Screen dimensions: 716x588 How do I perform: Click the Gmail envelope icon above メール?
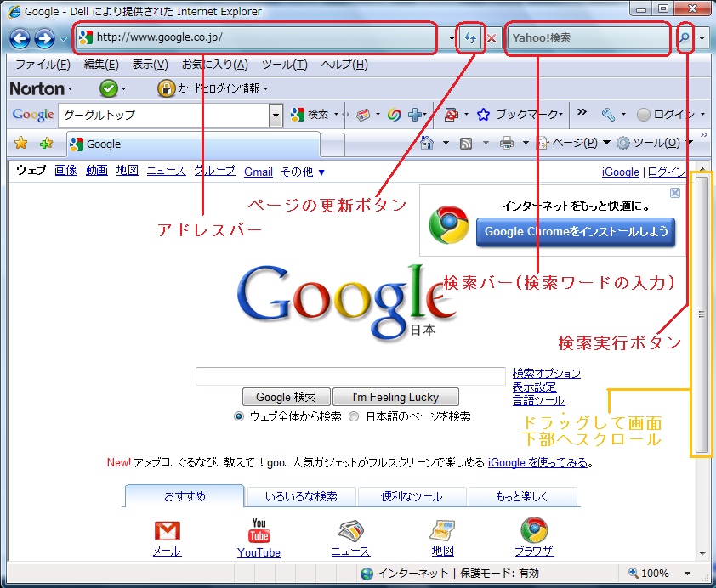168,531
